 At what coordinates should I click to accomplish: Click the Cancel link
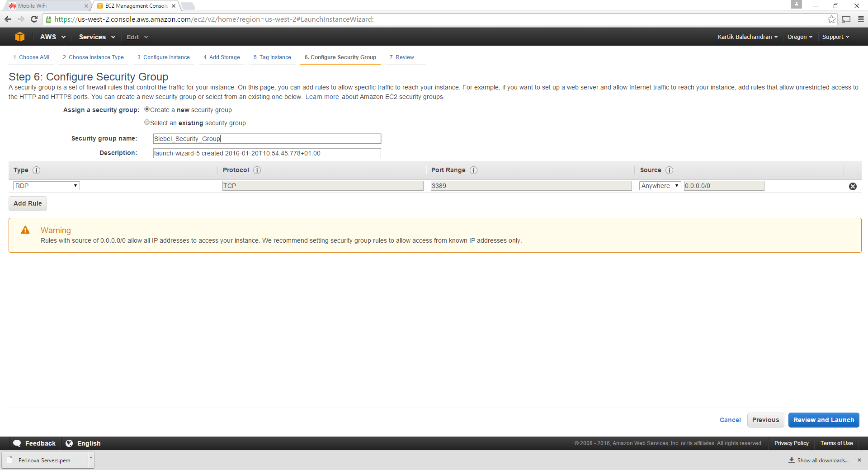[x=730, y=420]
